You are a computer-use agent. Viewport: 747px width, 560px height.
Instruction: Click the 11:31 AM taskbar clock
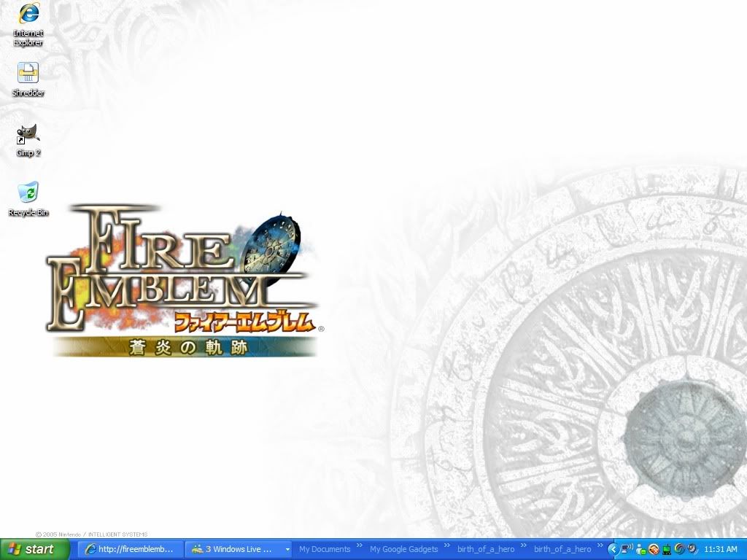coord(721,549)
